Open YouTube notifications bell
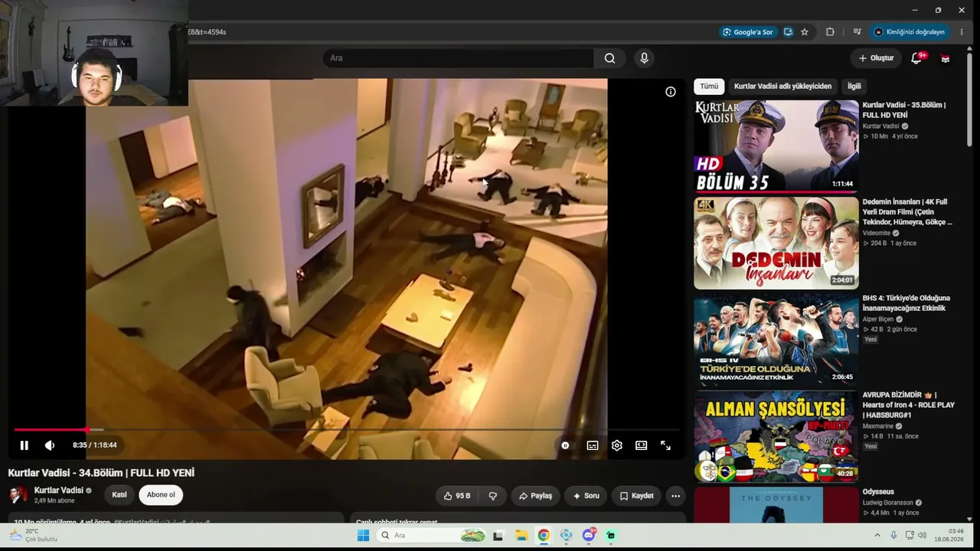The height and width of the screenshot is (551, 980). (x=916, y=58)
